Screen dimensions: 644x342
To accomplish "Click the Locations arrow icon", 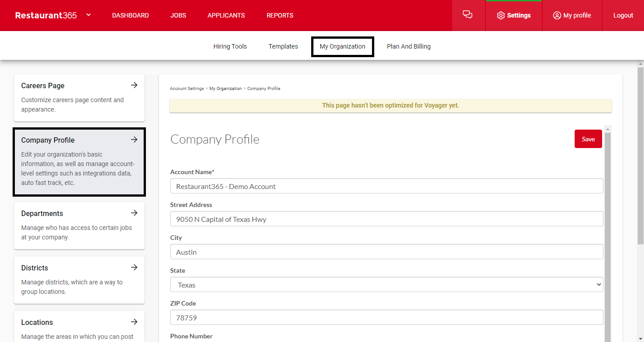I will click(134, 322).
